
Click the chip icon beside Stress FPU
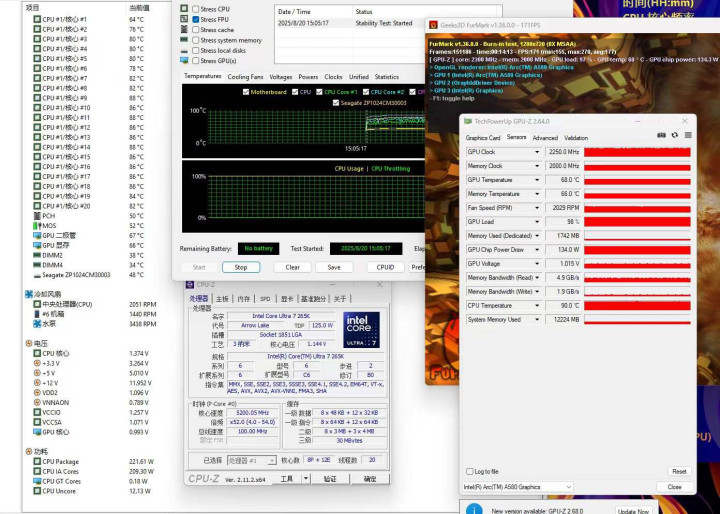click(x=184, y=19)
